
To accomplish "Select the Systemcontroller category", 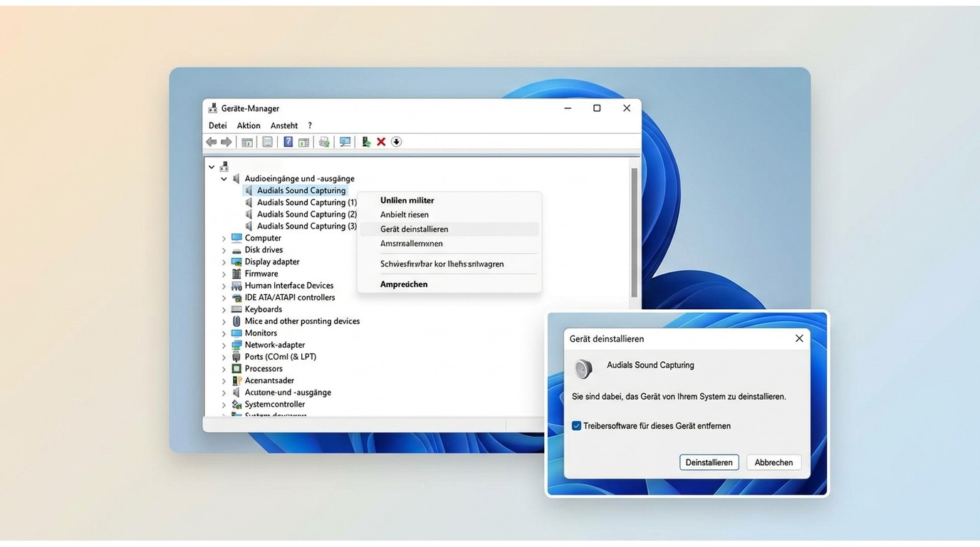I will coord(275,405).
